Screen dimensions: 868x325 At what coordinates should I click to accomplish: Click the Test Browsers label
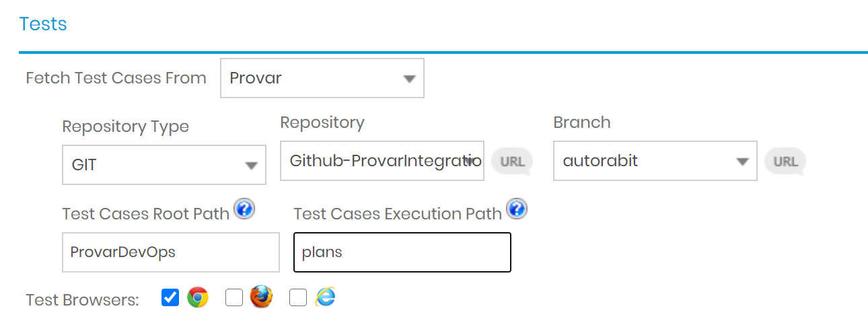[x=82, y=300]
